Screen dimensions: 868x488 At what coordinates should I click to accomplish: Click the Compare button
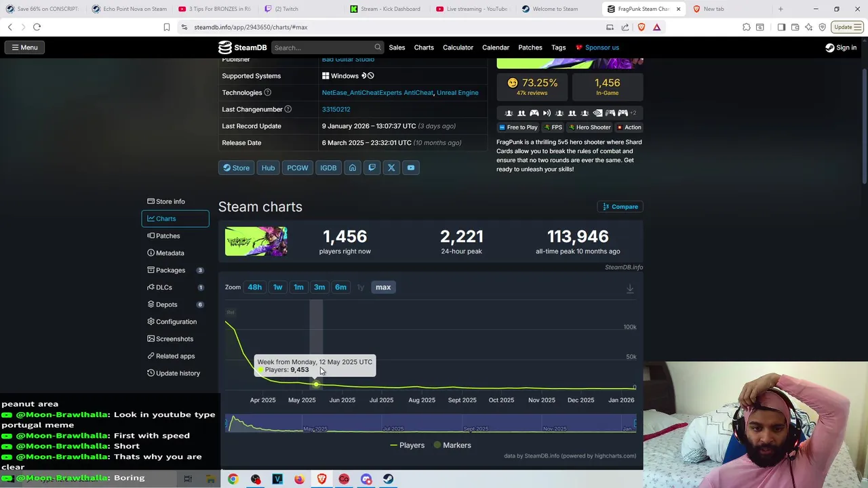620,207
